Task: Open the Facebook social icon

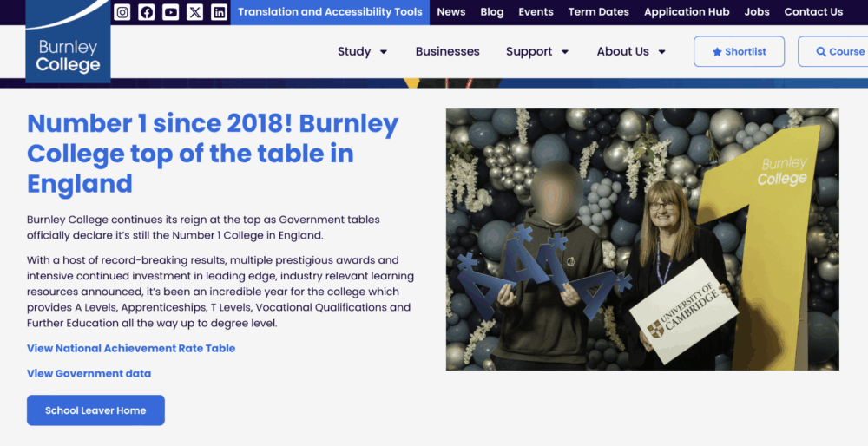Action: click(146, 12)
